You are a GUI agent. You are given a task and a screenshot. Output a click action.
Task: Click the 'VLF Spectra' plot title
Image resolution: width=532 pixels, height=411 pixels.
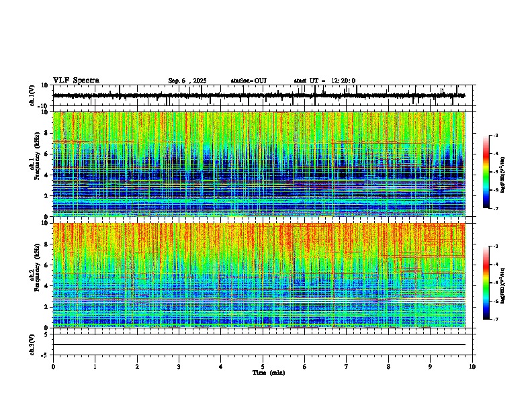pyautogui.click(x=76, y=81)
